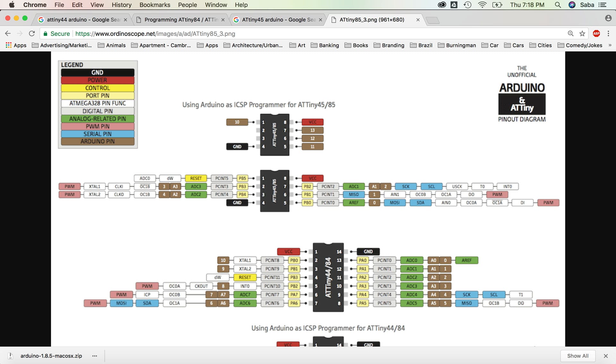Open the View menu
The image size is (616, 364).
pyautogui.click(x=97, y=5)
